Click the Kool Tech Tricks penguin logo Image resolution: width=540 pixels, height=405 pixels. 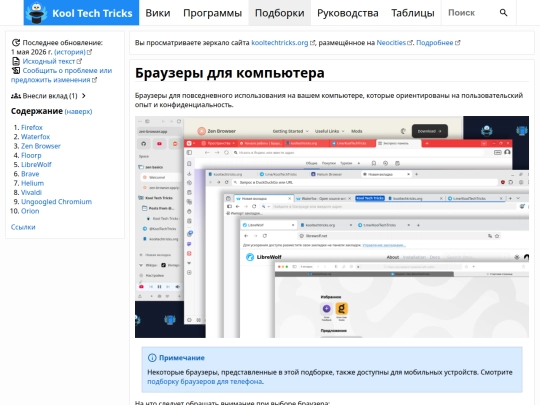[38, 13]
